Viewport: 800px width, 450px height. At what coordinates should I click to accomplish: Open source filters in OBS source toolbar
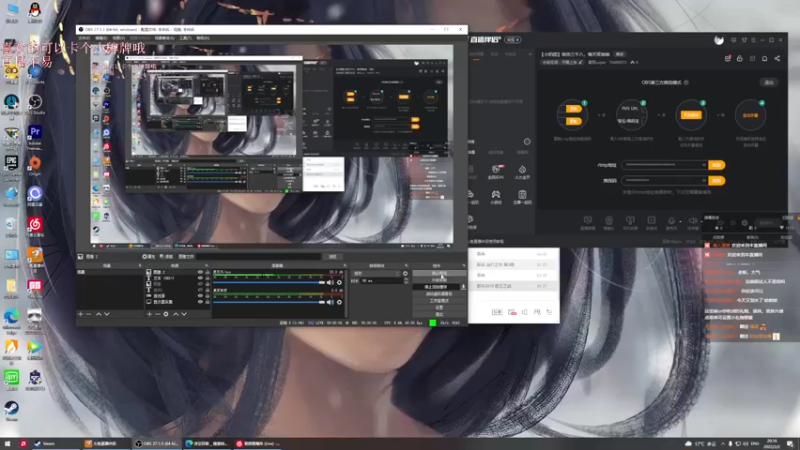pyautogui.click(x=166, y=257)
